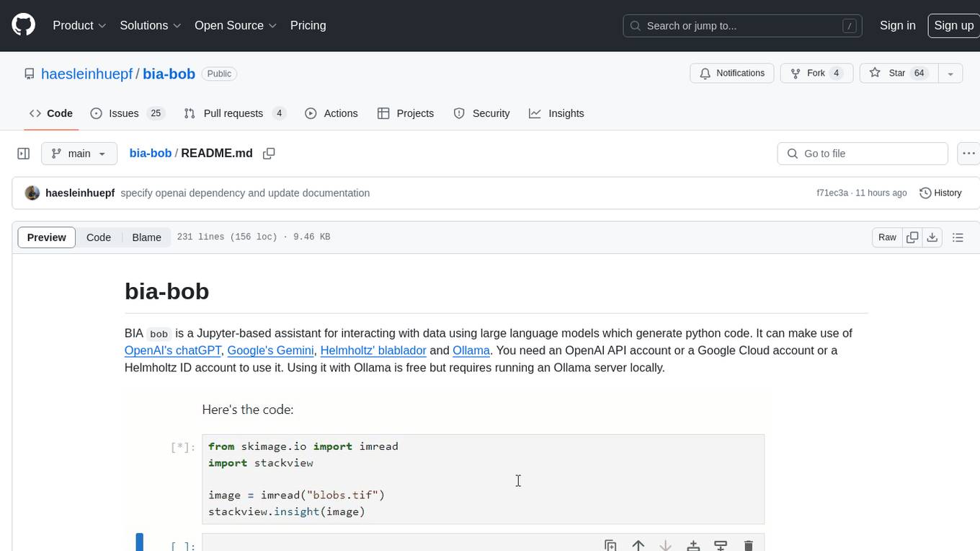Switch to the Actions tab
The height and width of the screenshot is (551, 980).
click(x=331, y=113)
